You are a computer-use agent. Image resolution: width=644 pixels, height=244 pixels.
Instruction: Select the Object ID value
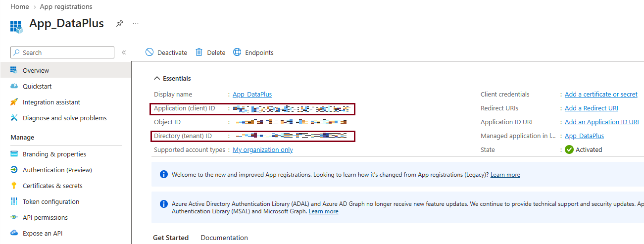291,122
